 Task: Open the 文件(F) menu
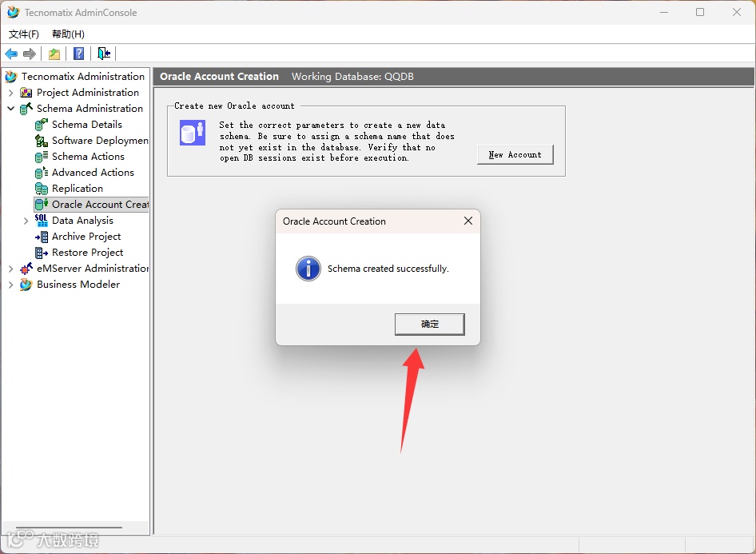tap(24, 34)
